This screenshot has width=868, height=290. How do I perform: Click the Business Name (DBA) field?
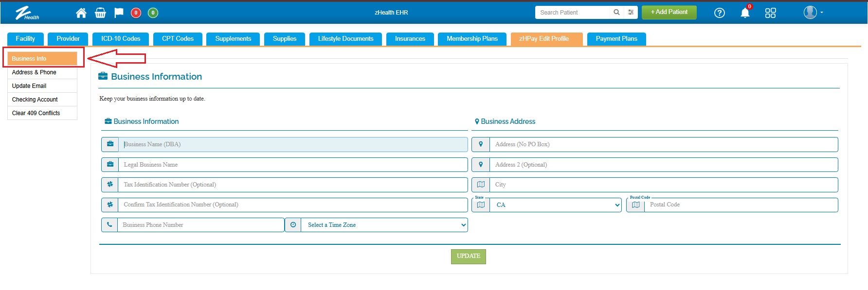[293, 144]
